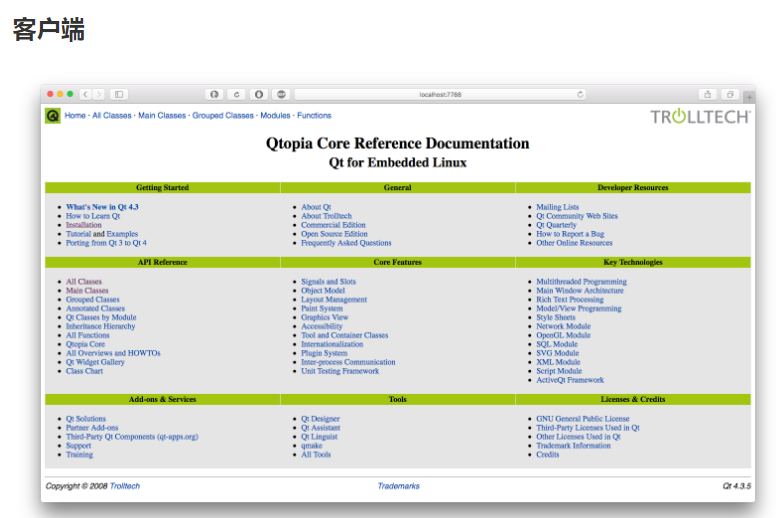Click the yellow minimize window button
This screenshot has width=776, height=518.
click(60, 94)
